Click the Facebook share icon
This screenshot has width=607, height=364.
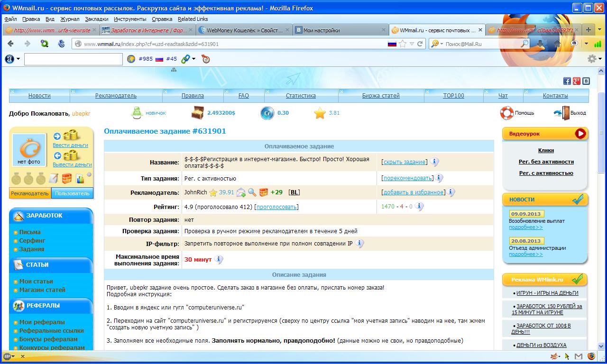pos(567,81)
